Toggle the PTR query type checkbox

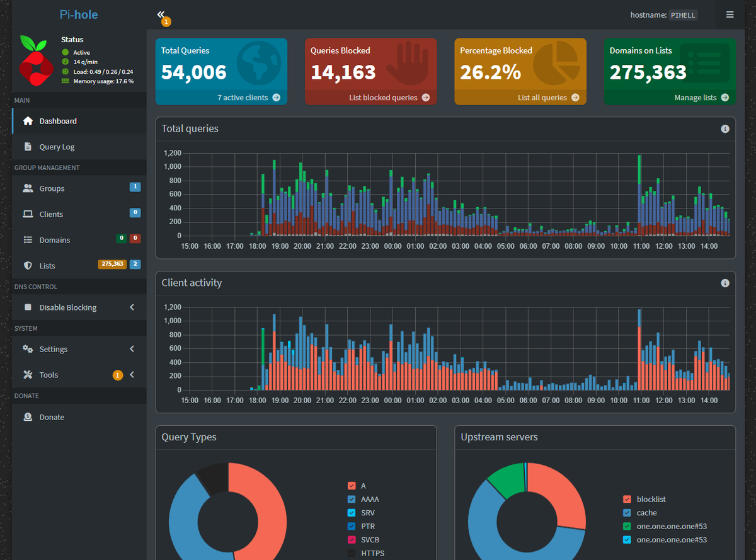tap(352, 527)
